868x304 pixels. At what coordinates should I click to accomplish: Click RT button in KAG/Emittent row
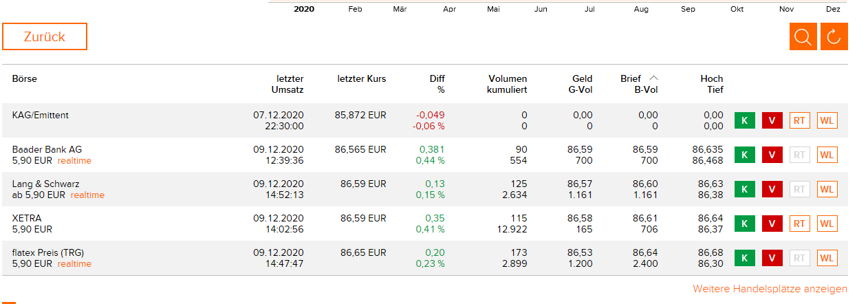(x=799, y=120)
